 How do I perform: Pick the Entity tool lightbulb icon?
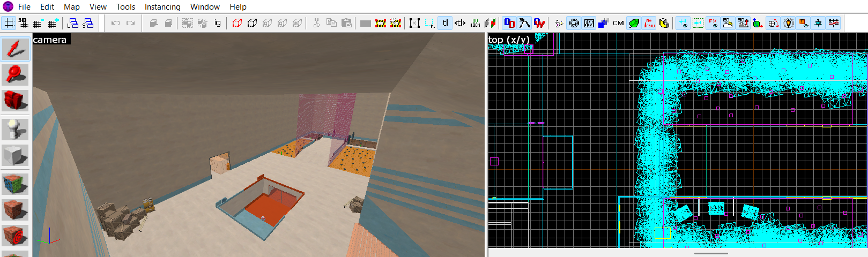click(15, 128)
